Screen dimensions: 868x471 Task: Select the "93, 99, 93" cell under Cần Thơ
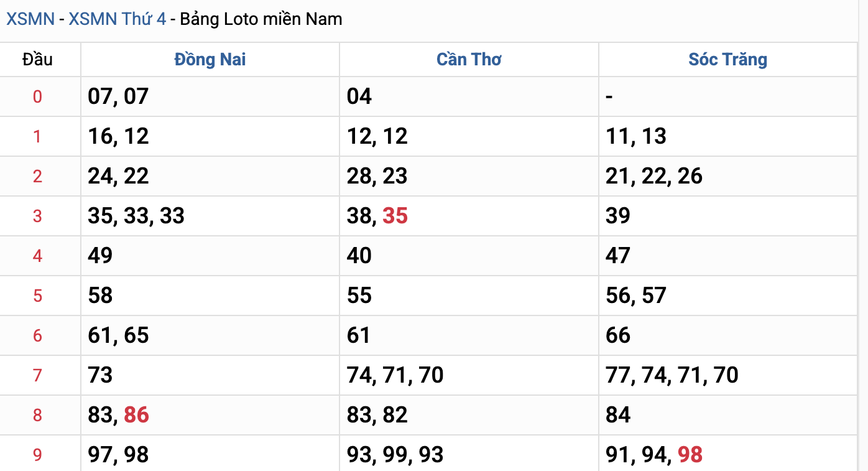point(395,455)
